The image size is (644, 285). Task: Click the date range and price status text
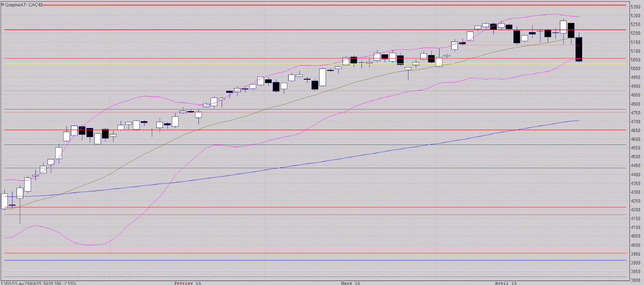click(39, 283)
